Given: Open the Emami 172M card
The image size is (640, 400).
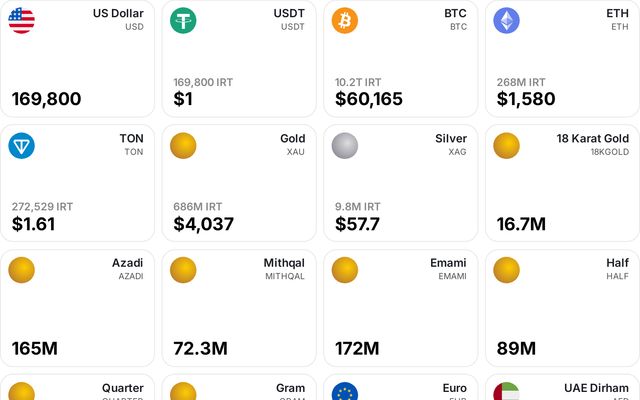Looking at the screenshot, I should (x=401, y=308).
